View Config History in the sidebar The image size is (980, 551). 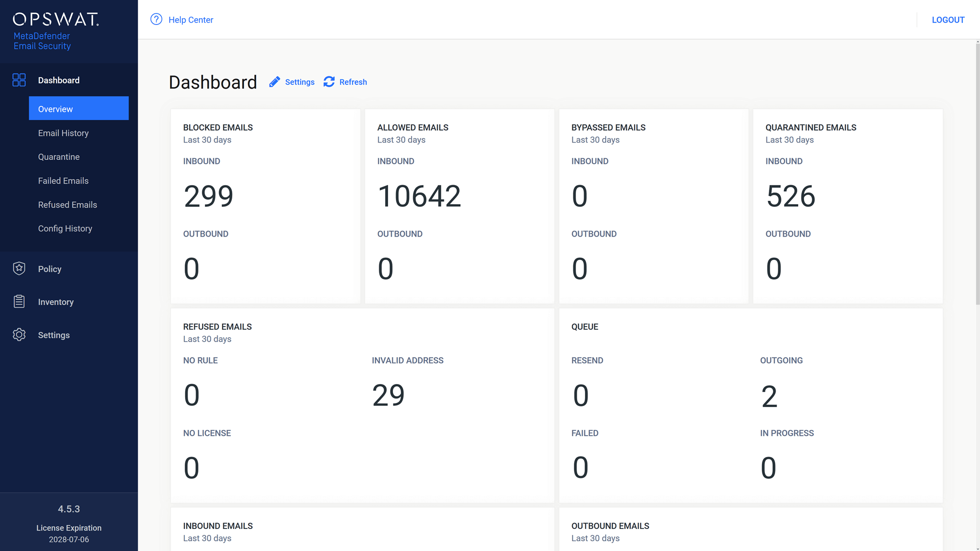point(65,228)
